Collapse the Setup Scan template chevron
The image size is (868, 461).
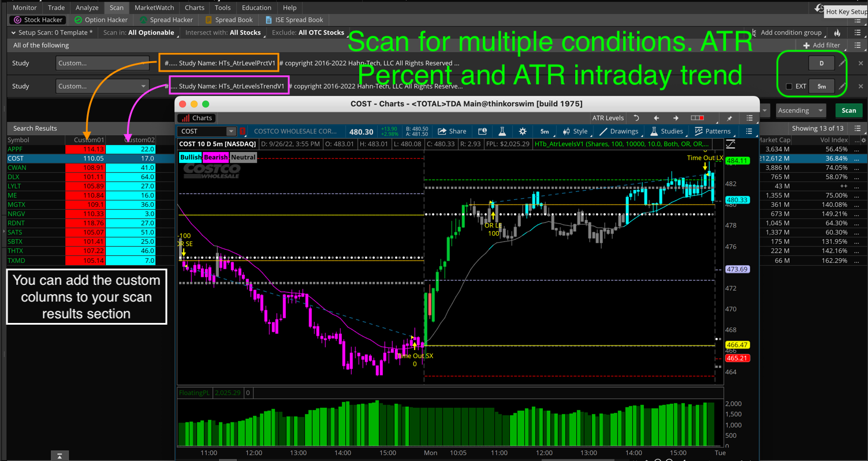tap(14, 33)
